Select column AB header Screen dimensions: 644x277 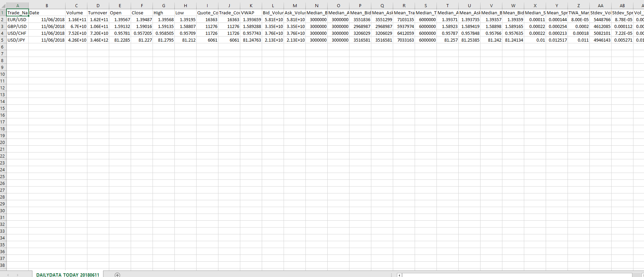click(622, 6)
